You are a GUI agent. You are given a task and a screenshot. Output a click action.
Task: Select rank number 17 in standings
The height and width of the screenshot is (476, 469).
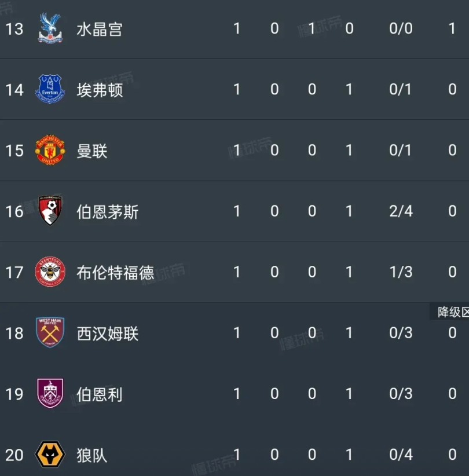[x=14, y=272]
